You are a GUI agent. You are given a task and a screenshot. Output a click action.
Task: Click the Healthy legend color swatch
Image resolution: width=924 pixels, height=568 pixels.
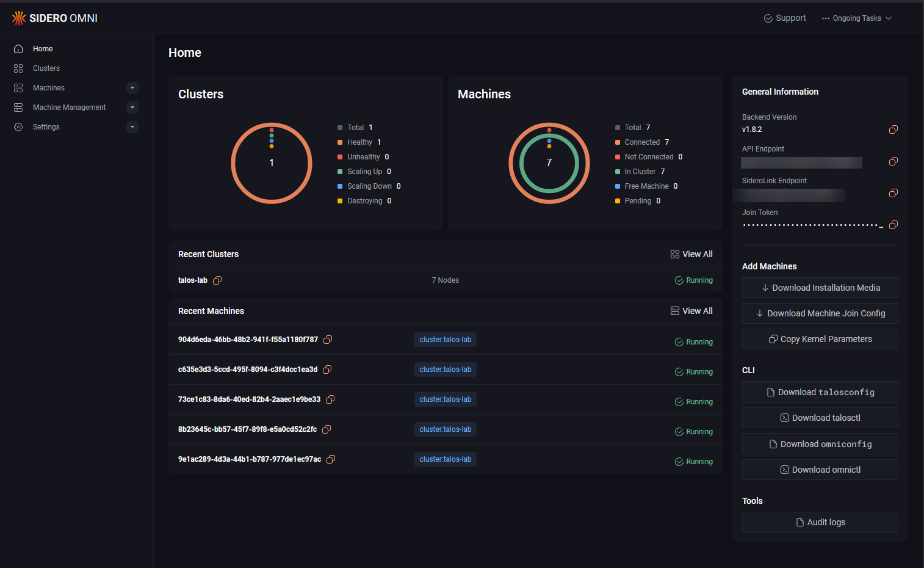pos(340,142)
